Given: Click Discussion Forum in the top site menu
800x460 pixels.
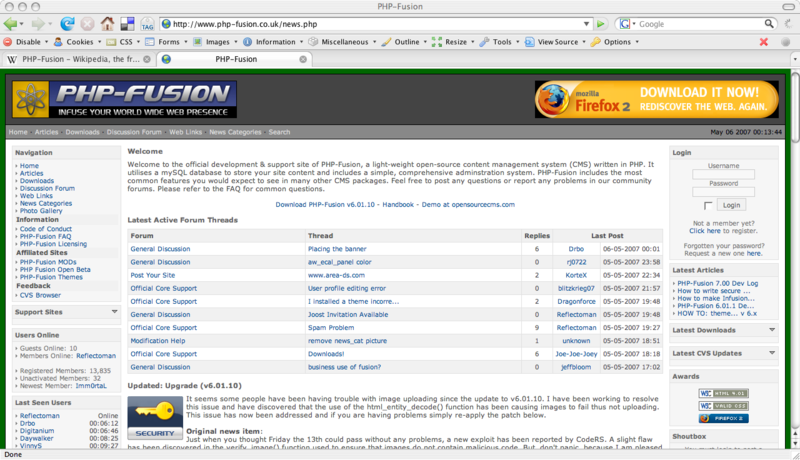Looking at the screenshot, I should click(134, 132).
